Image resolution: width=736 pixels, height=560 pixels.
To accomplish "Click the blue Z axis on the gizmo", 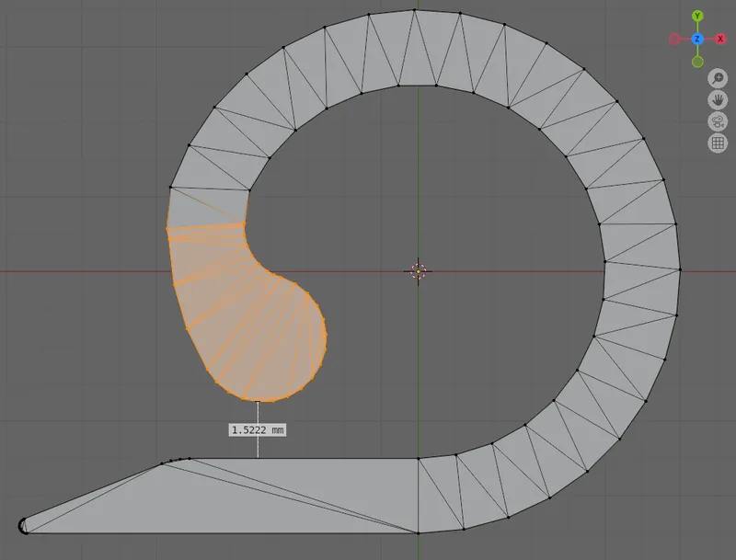I will (697, 39).
